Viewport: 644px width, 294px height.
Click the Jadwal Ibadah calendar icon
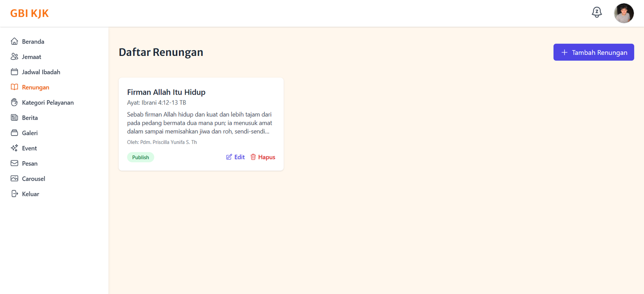tap(14, 72)
